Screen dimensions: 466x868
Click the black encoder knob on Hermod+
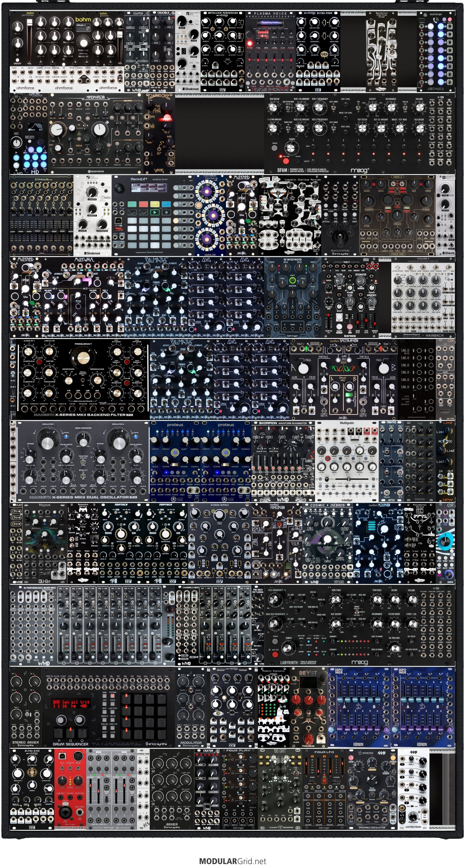click(119, 188)
